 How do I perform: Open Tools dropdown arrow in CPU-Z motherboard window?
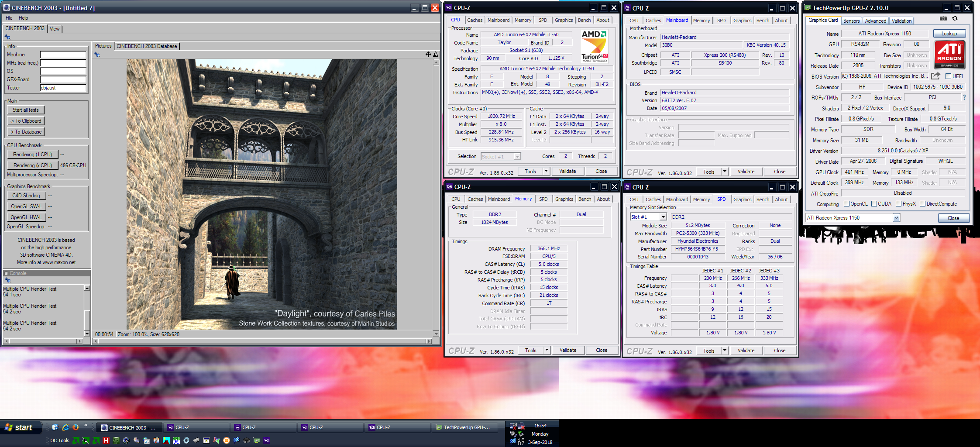[725, 172]
